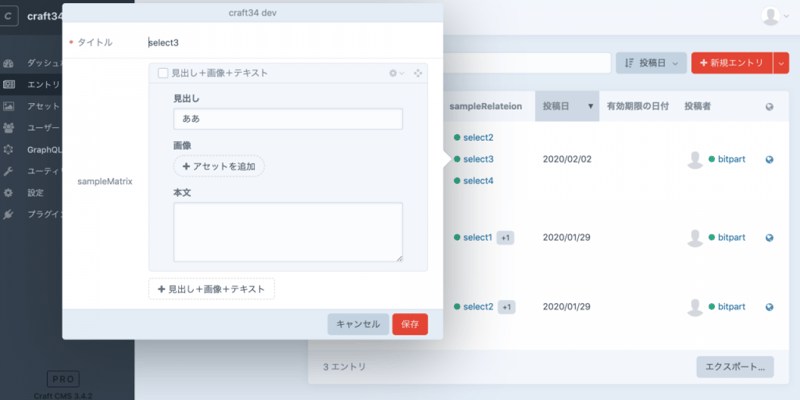Click the globe icon in first entry row
This screenshot has width=800, height=400.
(x=769, y=159)
